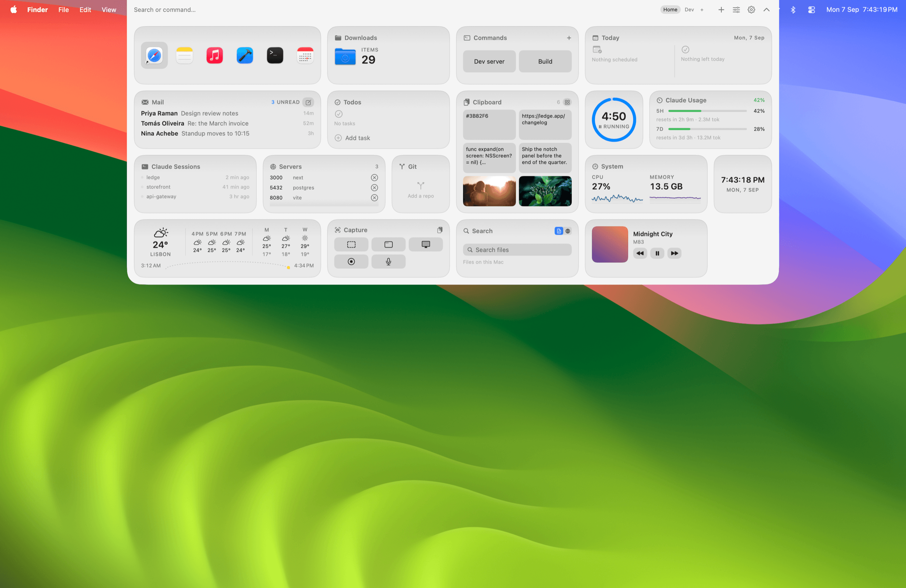Skip to the next track
Viewport: 906px width, 588px height.
(x=674, y=253)
